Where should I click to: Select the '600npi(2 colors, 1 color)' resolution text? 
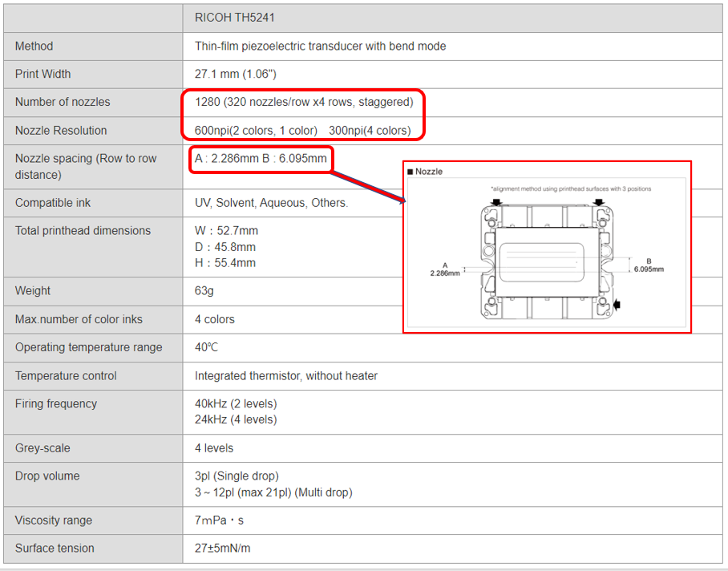click(257, 130)
